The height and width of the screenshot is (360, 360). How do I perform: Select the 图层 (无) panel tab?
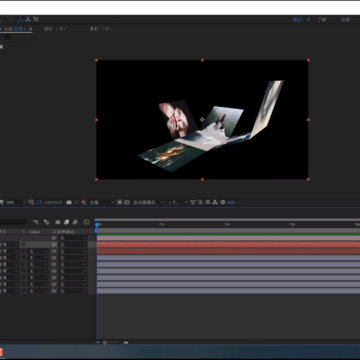tap(55, 29)
